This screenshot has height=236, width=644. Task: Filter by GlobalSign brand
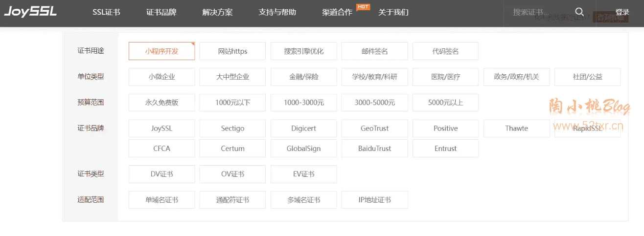pyautogui.click(x=303, y=149)
